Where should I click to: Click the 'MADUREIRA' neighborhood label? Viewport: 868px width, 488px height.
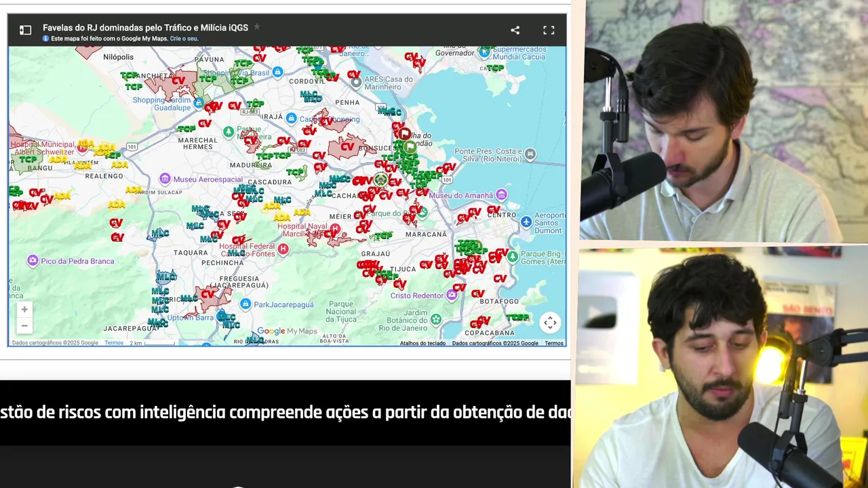point(251,165)
